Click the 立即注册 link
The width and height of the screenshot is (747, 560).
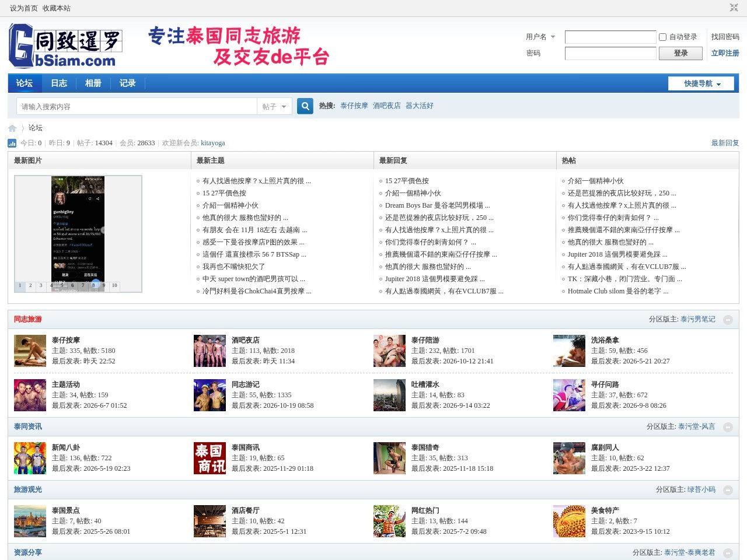pyautogui.click(x=725, y=53)
